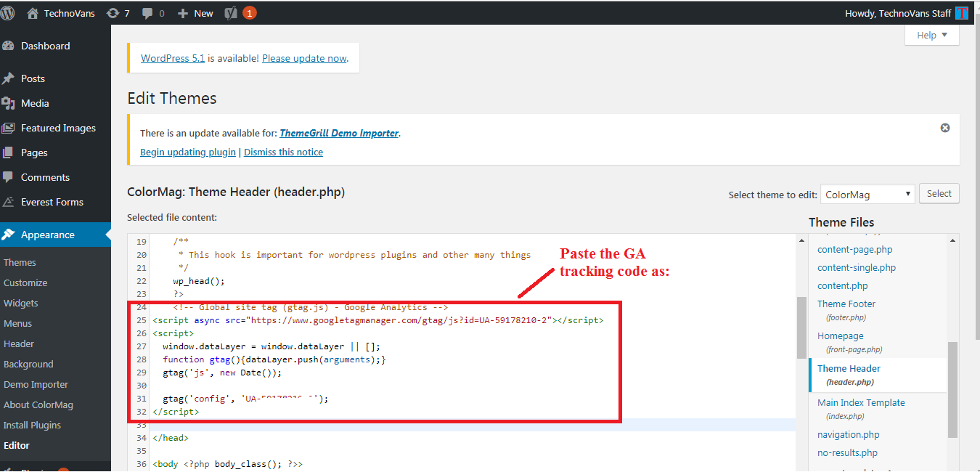Click Begin updating plugin link
The height and width of the screenshot is (472, 980).
[187, 152]
